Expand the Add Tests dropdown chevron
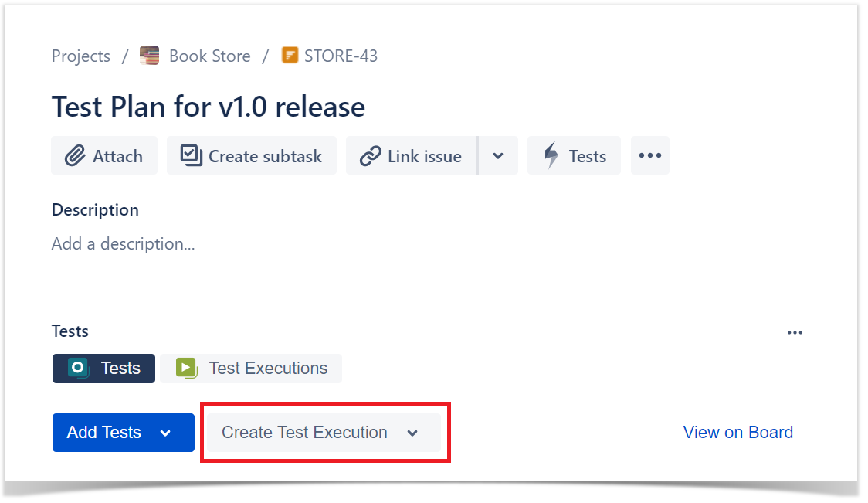 [165, 433]
